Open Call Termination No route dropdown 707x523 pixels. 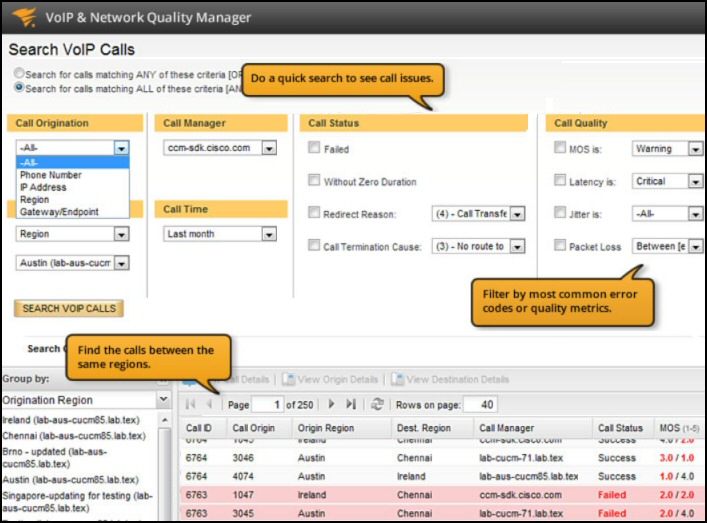[478, 246]
